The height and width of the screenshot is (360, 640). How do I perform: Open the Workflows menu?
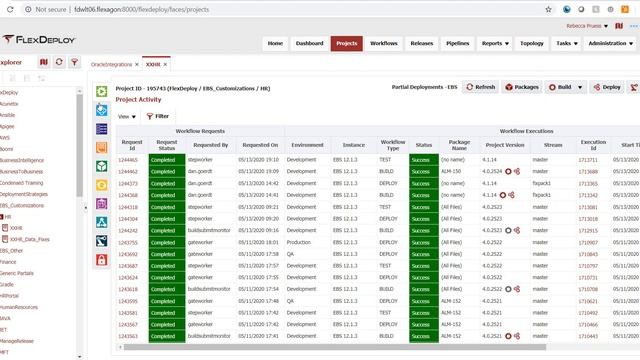pyautogui.click(x=384, y=43)
